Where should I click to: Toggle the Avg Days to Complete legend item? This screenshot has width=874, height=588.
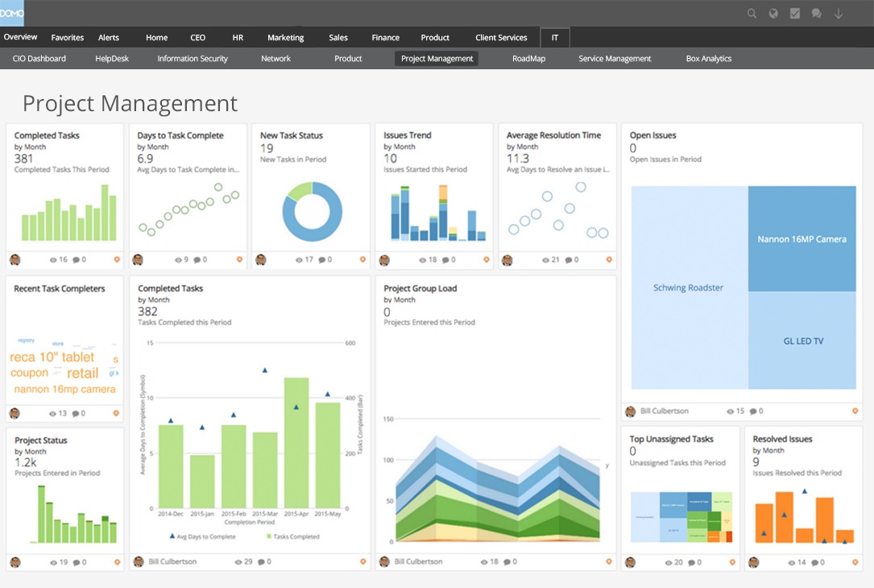[x=202, y=536]
